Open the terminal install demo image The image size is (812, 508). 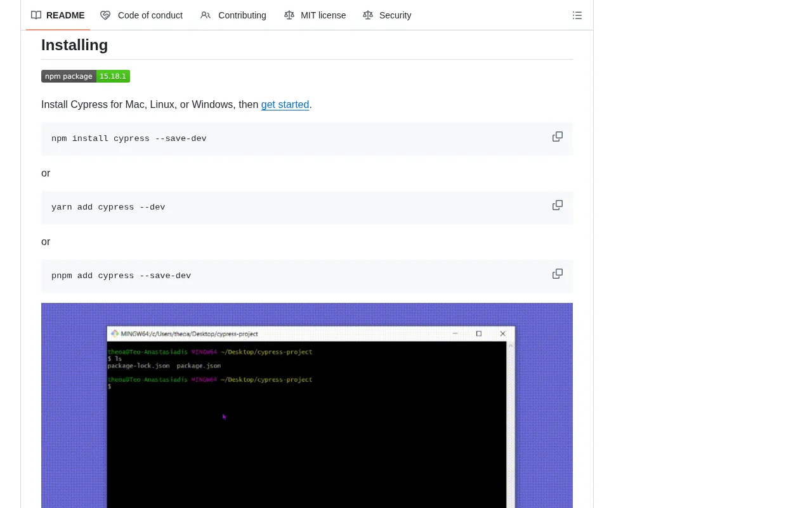click(x=307, y=405)
